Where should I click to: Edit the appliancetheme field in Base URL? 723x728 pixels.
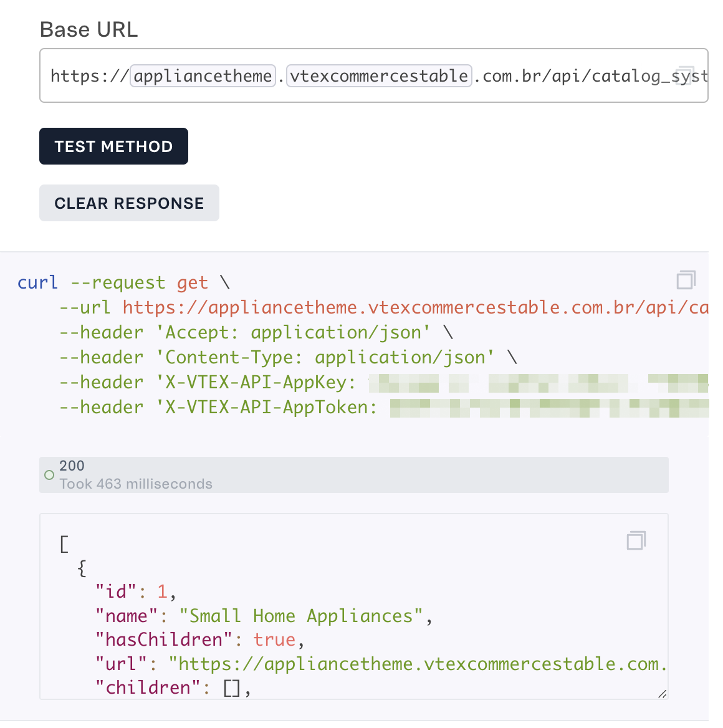pos(203,75)
